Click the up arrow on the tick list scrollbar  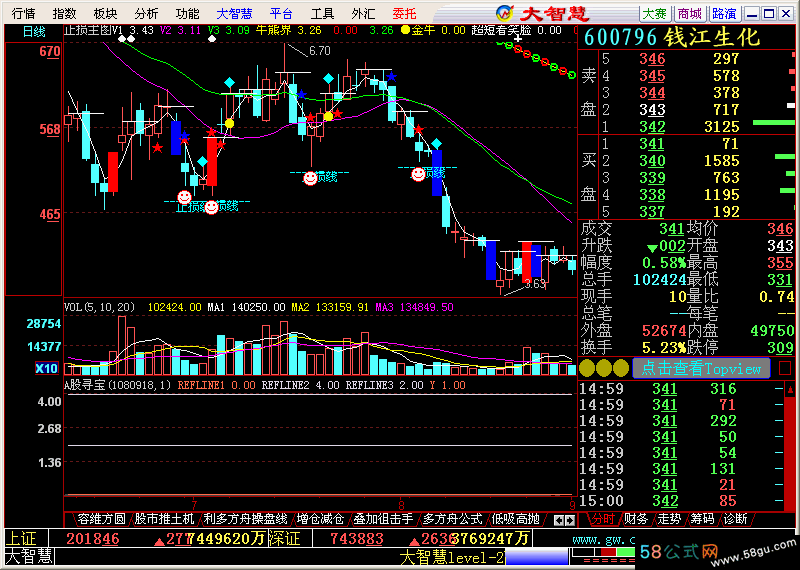(790, 390)
